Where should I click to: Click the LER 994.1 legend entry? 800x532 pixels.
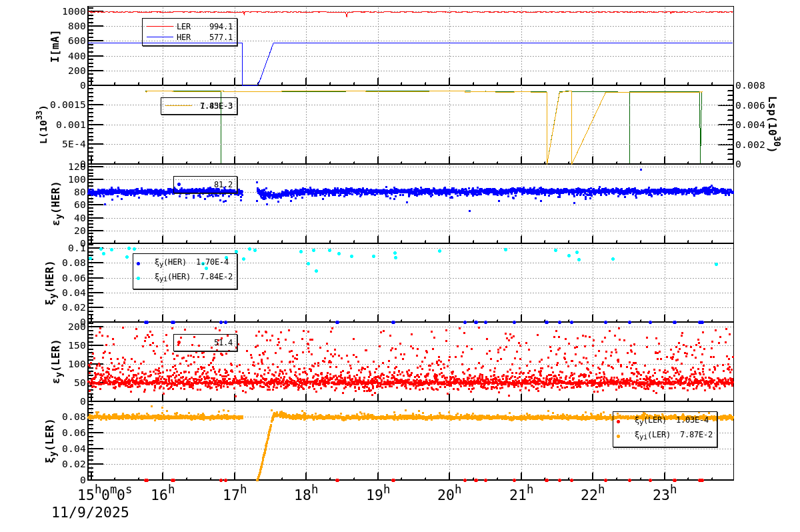tap(190, 27)
